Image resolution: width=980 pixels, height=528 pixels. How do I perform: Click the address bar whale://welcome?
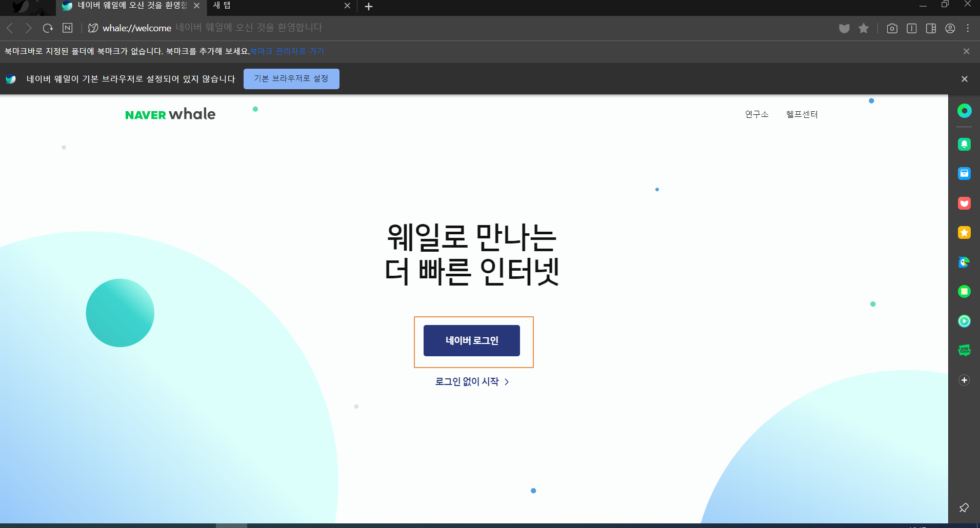137,28
